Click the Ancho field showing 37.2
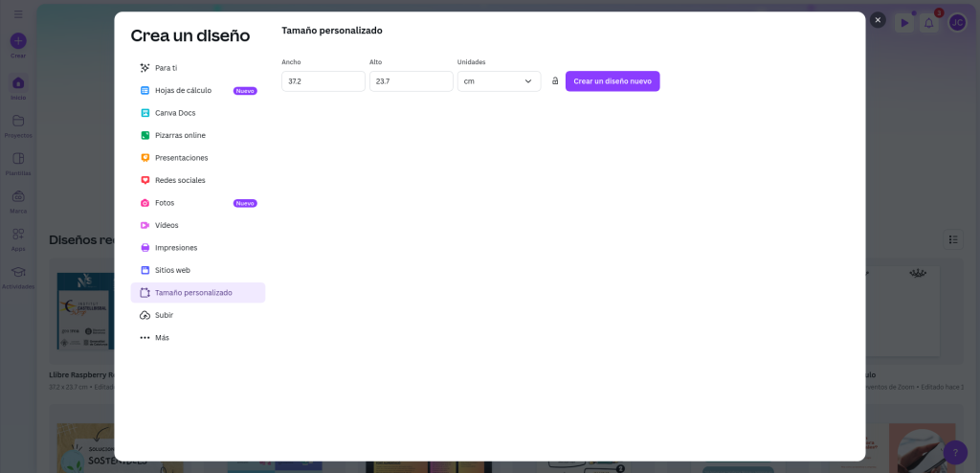 point(323,81)
